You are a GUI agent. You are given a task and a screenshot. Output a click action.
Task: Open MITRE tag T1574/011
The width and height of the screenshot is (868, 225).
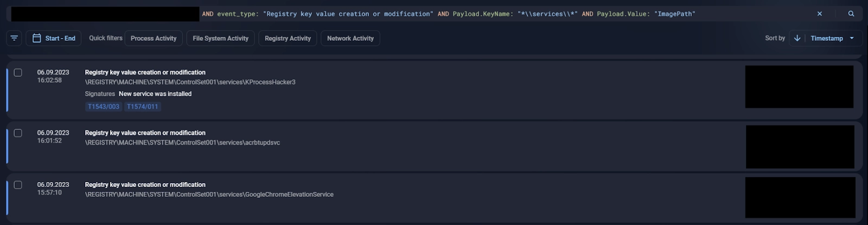(x=143, y=107)
